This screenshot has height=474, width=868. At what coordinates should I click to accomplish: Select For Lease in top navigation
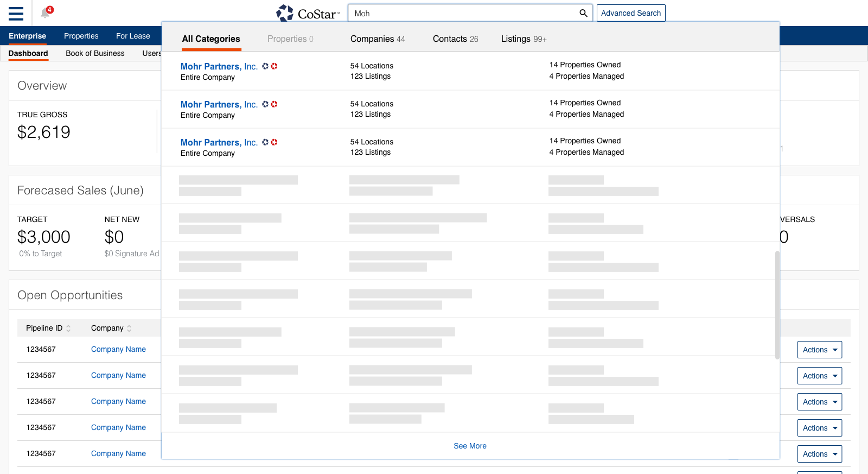(133, 36)
